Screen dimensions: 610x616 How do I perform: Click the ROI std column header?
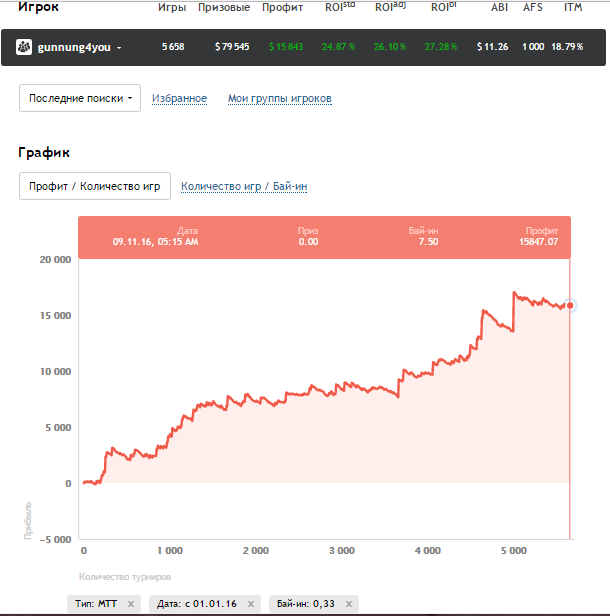(338, 8)
